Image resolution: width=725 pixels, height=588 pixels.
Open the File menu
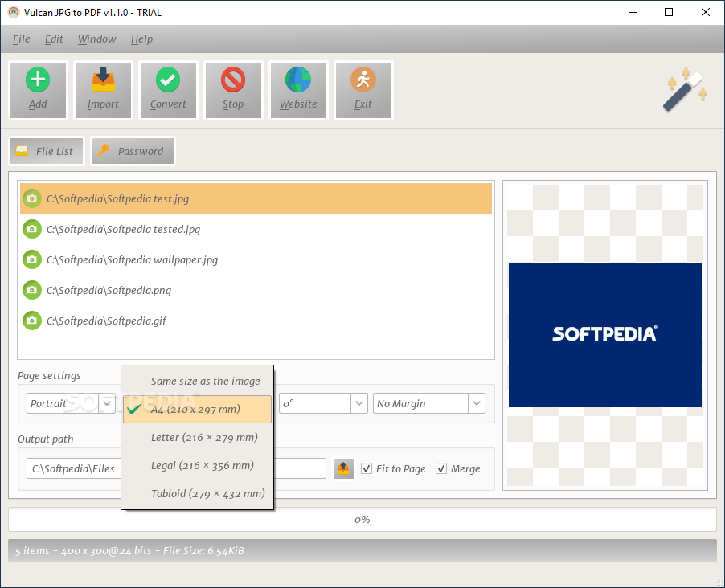22,39
